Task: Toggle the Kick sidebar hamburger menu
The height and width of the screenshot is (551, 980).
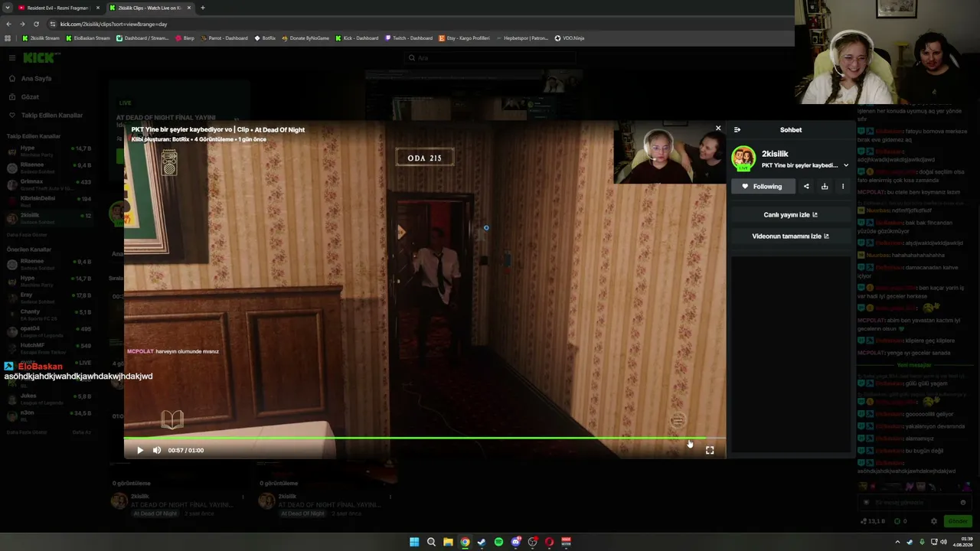Action: point(12,58)
